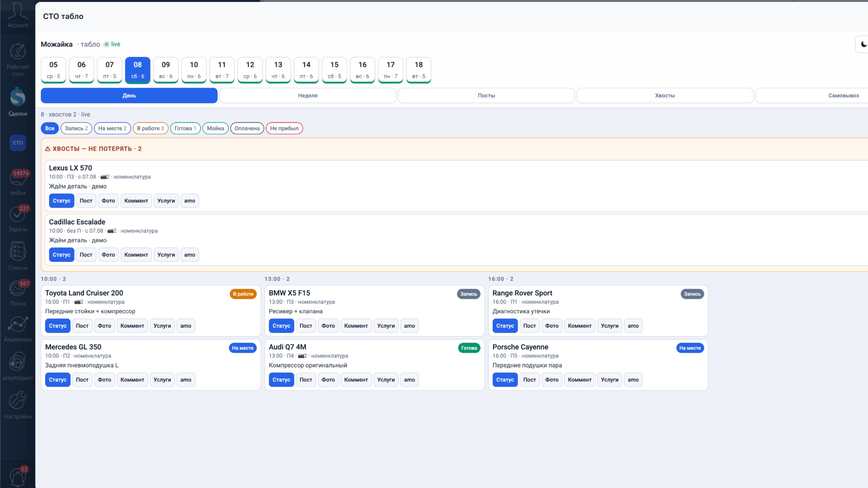The width and height of the screenshot is (868, 488).
Task: Click amo on Porsche Cayenne card
Action: (633, 380)
